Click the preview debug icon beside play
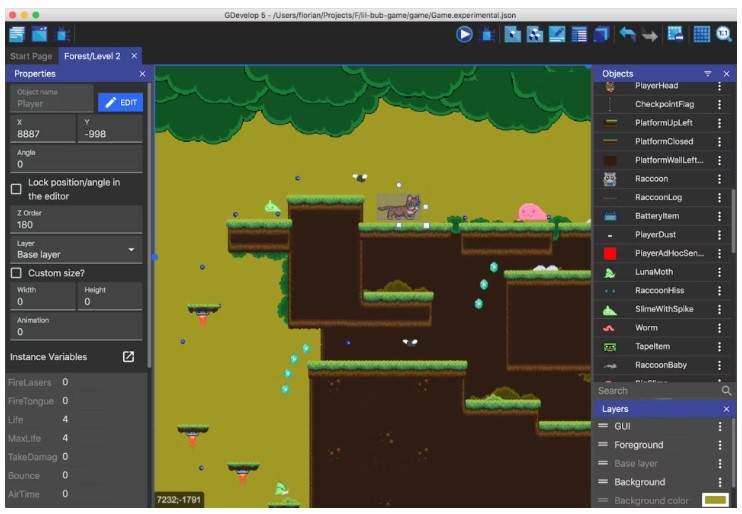Image resolution: width=742 pixels, height=514 pixels. [487, 34]
